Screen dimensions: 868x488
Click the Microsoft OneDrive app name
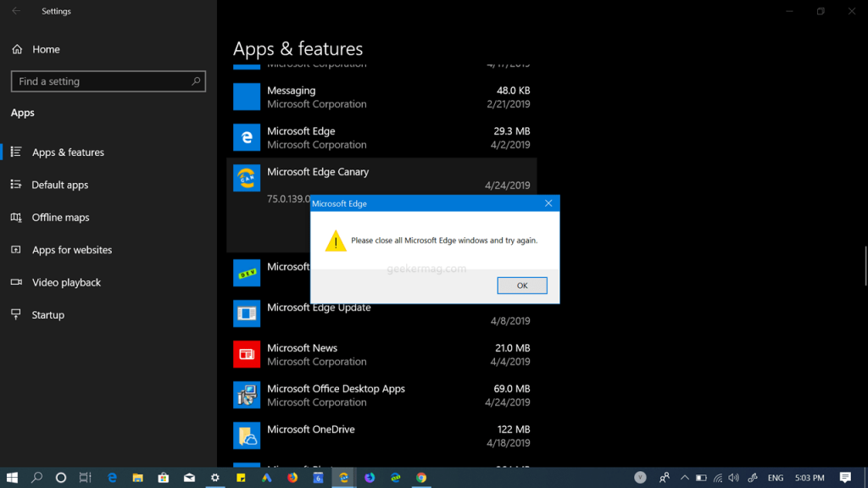(310, 430)
